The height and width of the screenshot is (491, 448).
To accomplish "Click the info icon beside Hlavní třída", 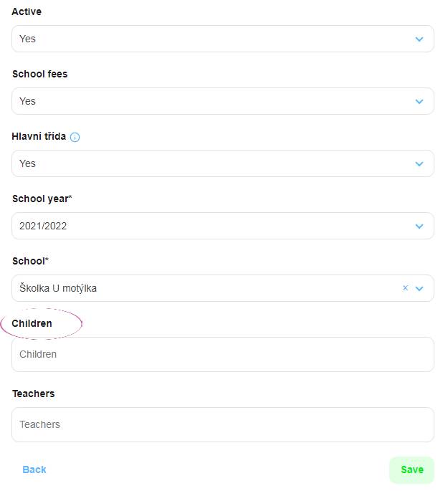I will tap(75, 137).
